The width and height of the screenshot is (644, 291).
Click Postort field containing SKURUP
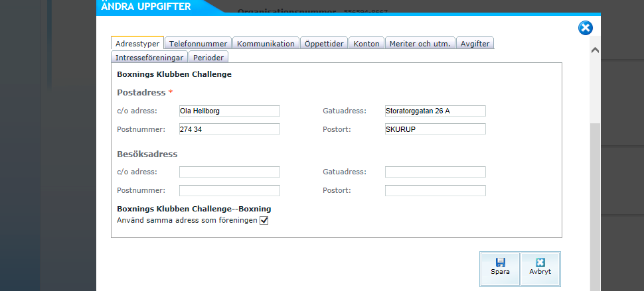click(x=436, y=129)
